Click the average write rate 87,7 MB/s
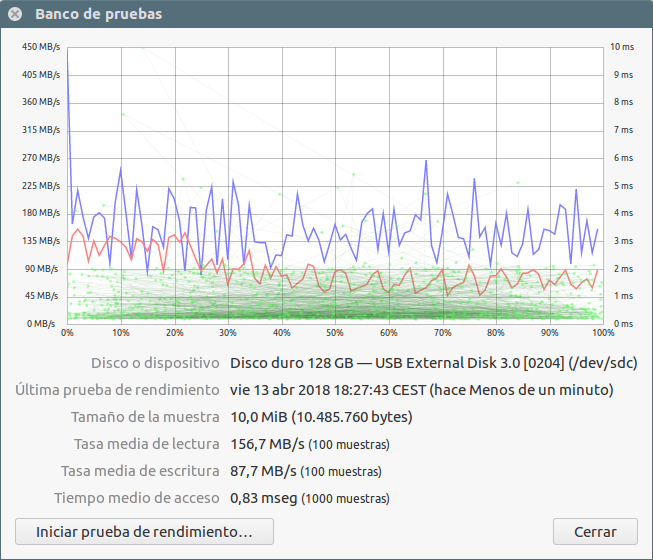The width and height of the screenshot is (653, 560). click(266, 471)
